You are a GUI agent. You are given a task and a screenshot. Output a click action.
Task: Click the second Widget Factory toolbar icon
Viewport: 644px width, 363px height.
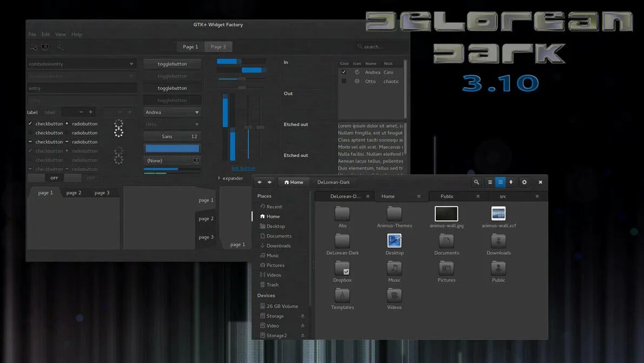45,47
